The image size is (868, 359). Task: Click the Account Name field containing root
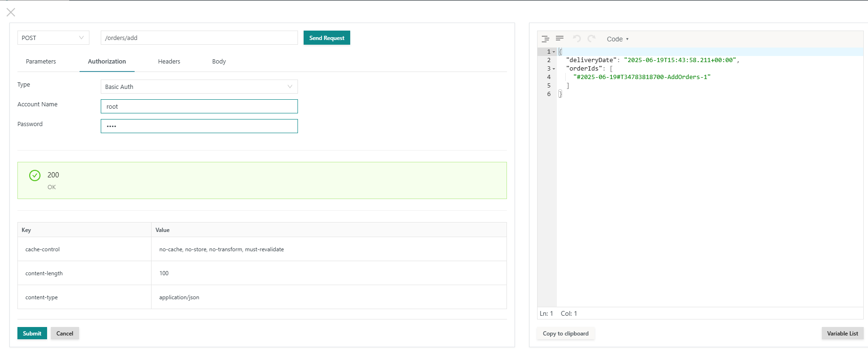coord(199,106)
